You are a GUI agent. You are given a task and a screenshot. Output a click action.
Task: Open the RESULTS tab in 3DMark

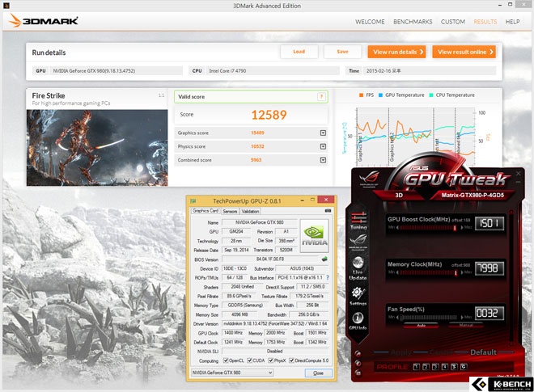pos(485,22)
